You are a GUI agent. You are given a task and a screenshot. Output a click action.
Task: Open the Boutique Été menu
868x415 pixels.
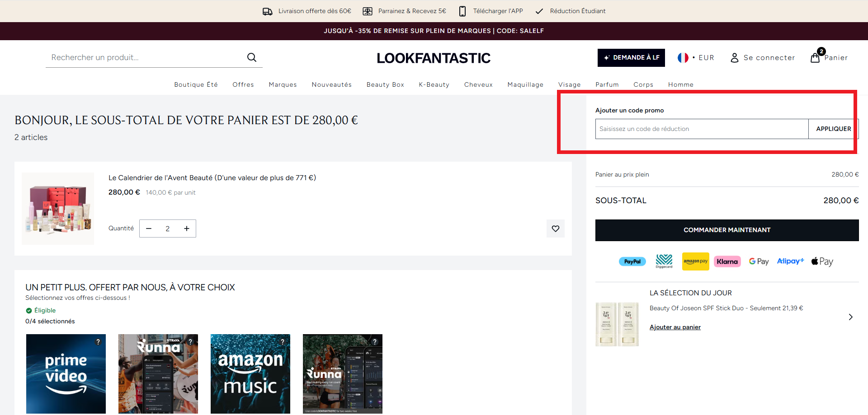click(x=196, y=84)
